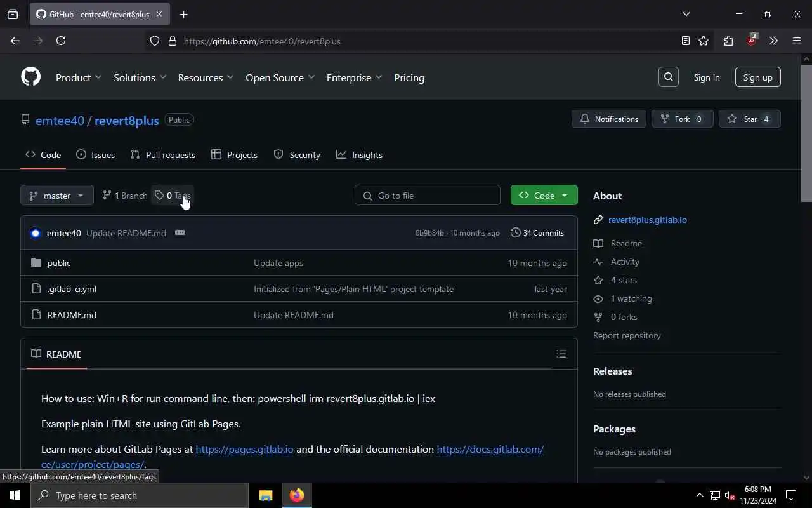Open the 0 Tags link
This screenshot has height=508, width=812.
[173, 196]
